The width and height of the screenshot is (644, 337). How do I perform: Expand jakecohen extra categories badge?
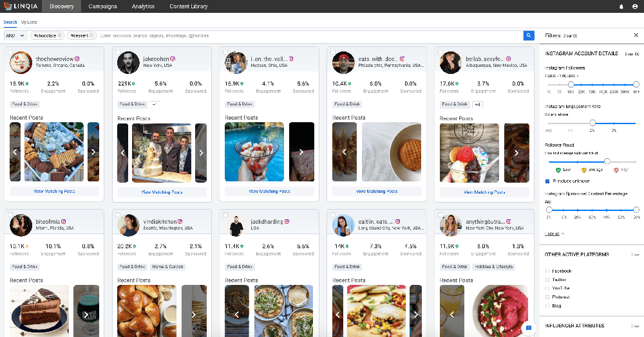(155, 104)
